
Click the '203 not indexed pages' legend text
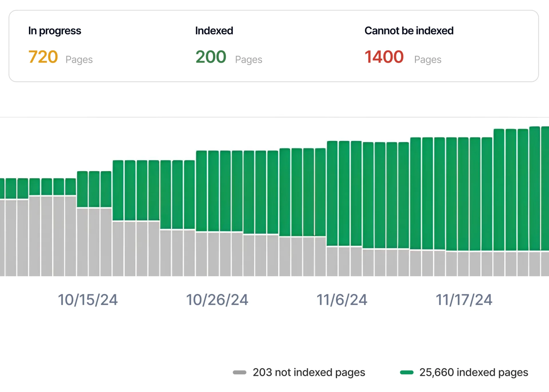click(x=309, y=372)
